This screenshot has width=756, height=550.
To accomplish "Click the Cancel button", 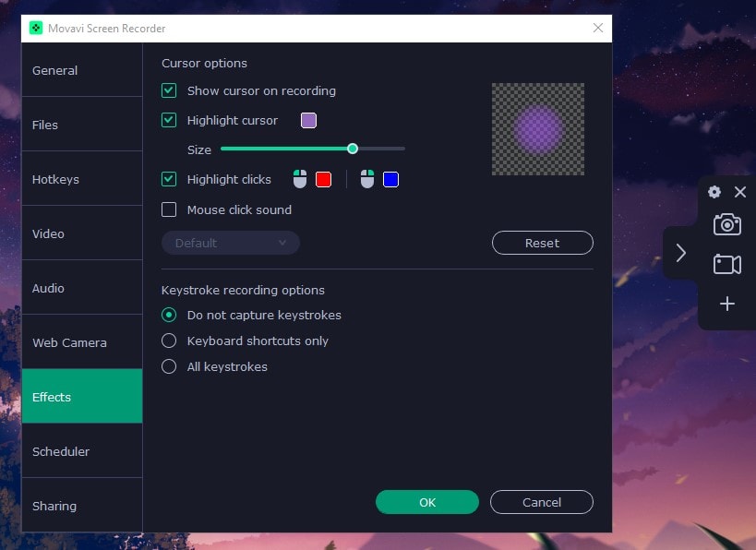I will (542, 502).
